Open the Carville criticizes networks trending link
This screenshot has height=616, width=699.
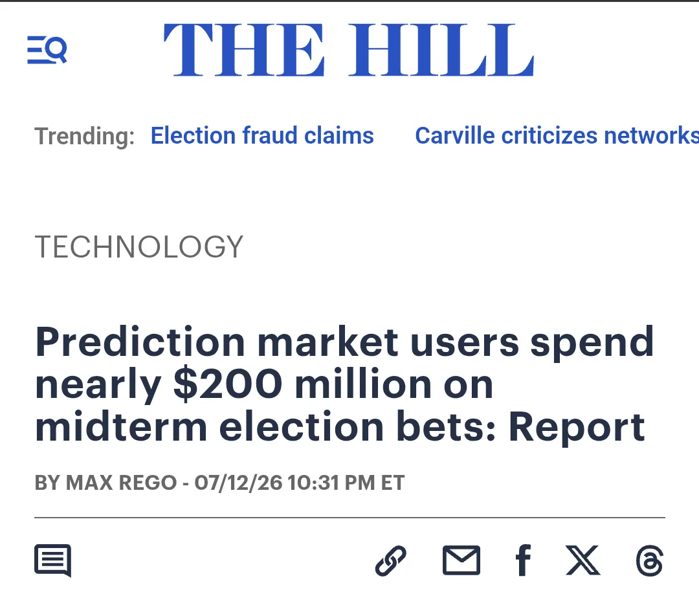[x=557, y=135]
